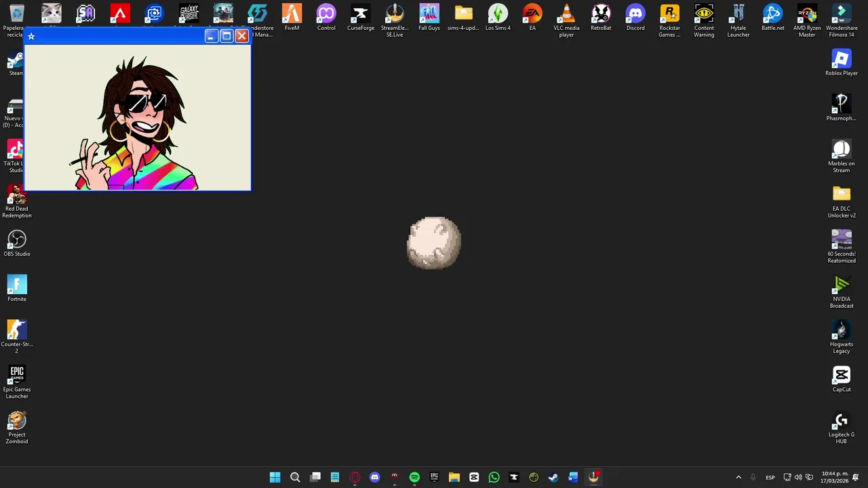868x488 pixels.
Task: Open VLC media player desktop icon
Action: [566, 20]
